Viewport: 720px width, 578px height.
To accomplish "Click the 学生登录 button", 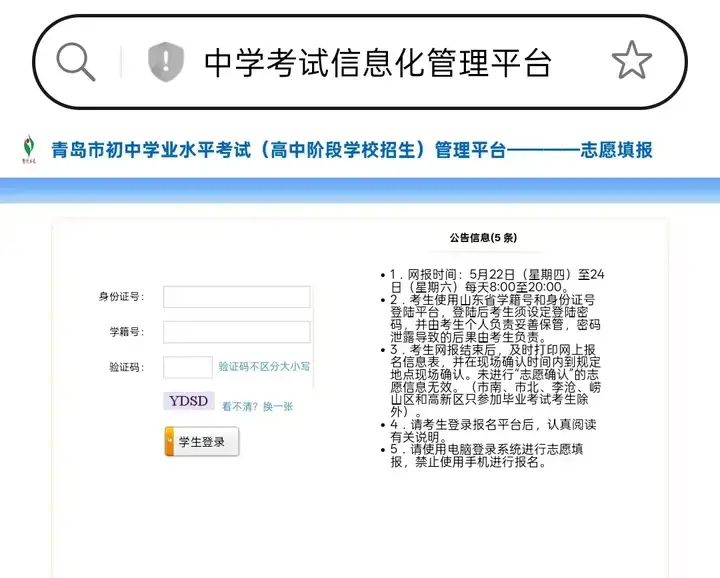I will 202,442.
